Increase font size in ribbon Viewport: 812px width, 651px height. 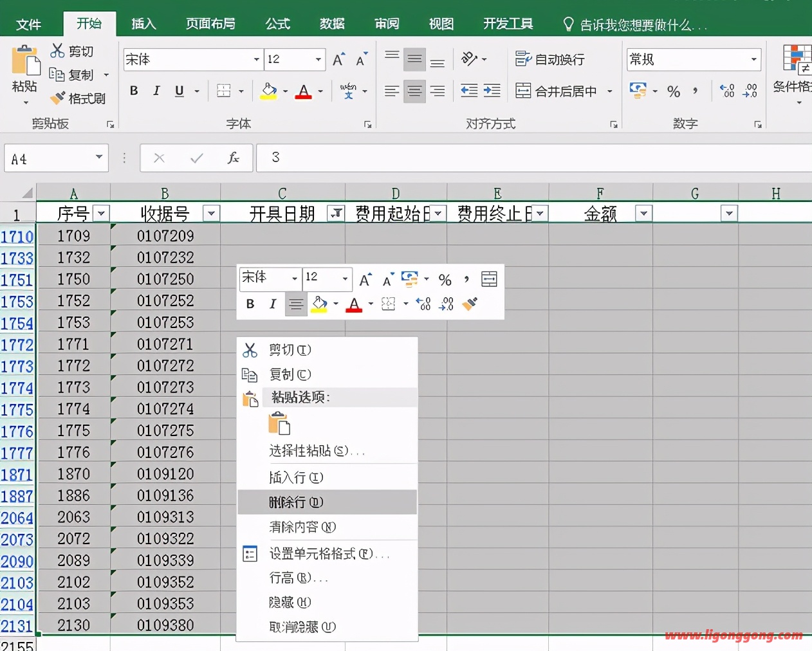[x=338, y=59]
